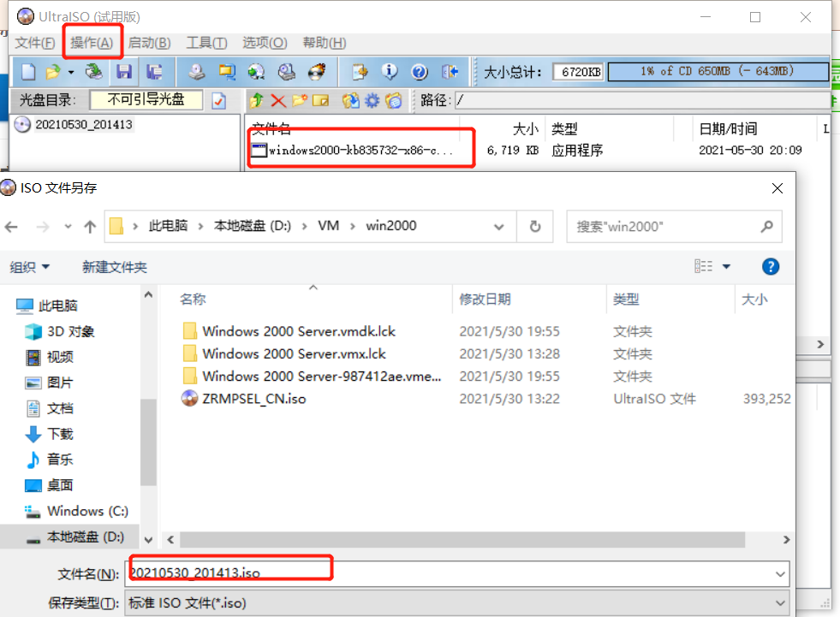Expand the address bar history dropdown
The height and width of the screenshot is (617, 840).
pos(498,227)
